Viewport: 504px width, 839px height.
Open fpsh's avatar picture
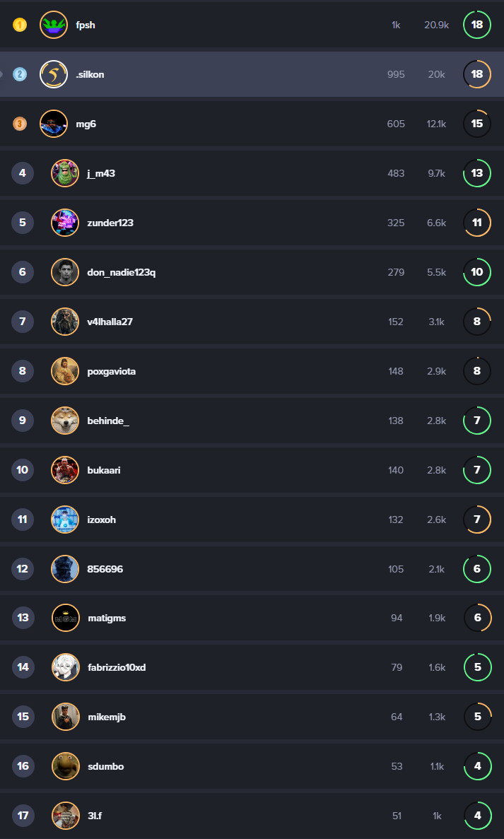[54, 25]
